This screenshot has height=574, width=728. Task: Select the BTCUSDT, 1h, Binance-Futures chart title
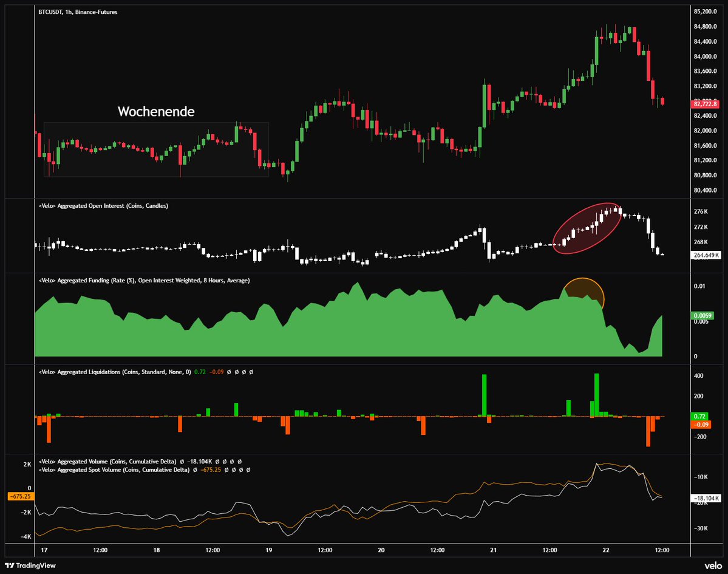pos(78,12)
